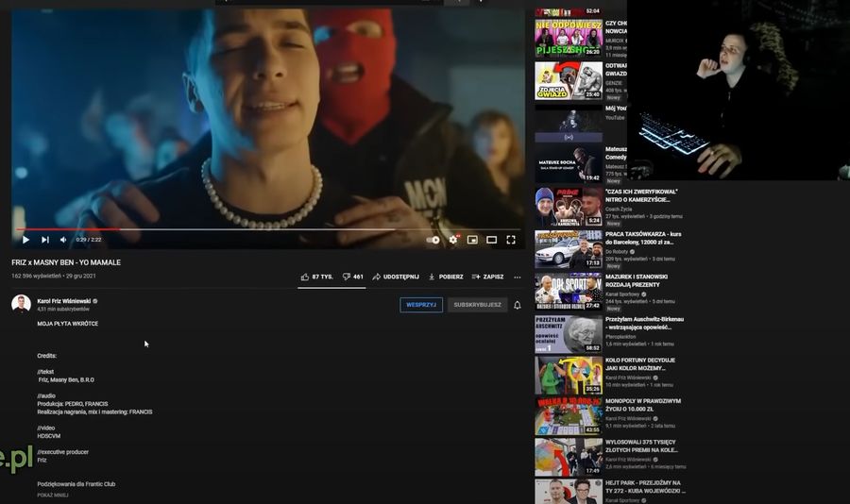Open Mój YouTube mix thumbnail
Viewport: 850px width, 504px height.
(x=569, y=124)
